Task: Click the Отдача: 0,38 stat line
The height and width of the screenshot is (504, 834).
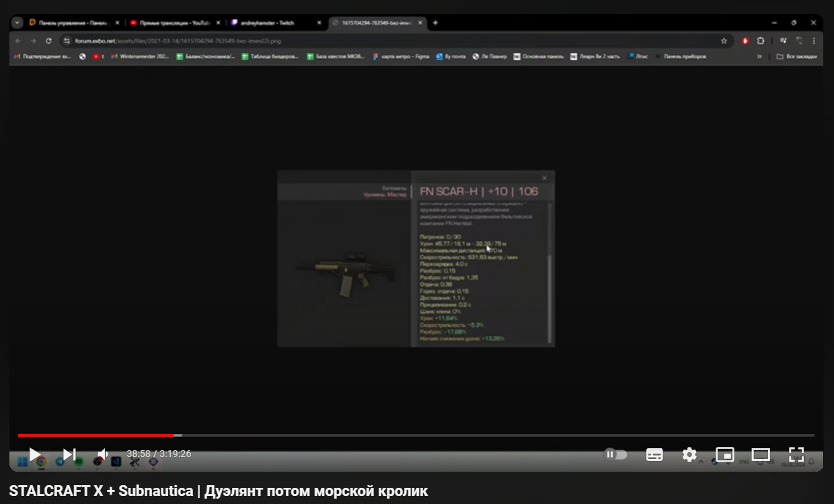Action: pyautogui.click(x=436, y=284)
